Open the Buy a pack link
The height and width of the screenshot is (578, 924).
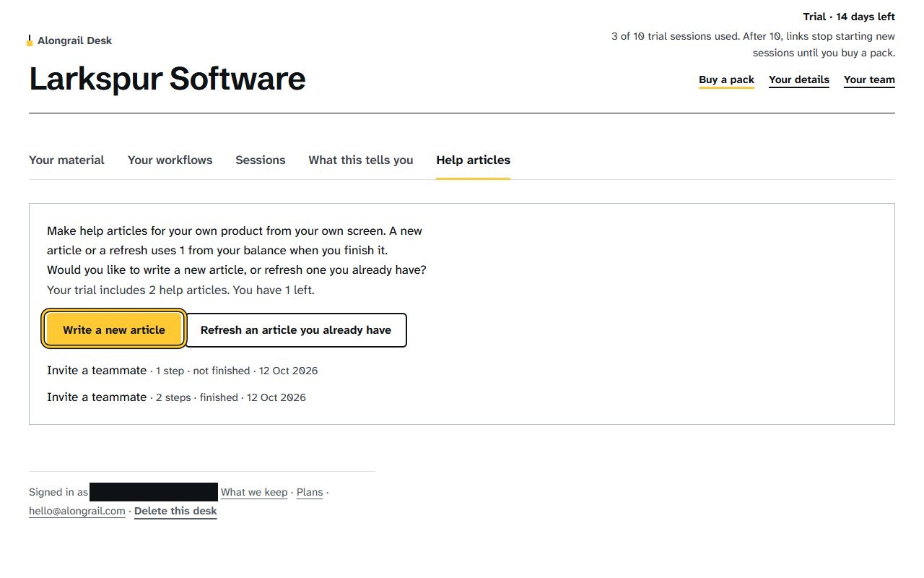[x=726, y=79]
